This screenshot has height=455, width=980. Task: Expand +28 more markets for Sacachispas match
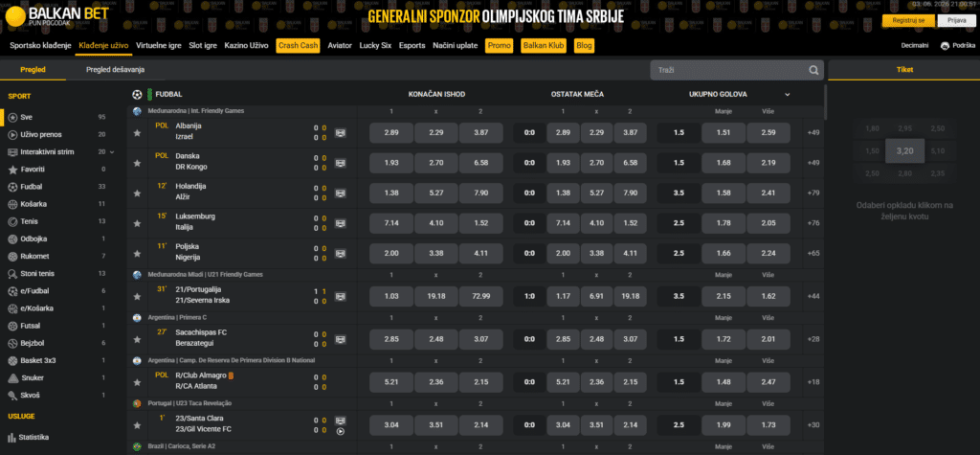pyautogui.click(x=813, y=340)
